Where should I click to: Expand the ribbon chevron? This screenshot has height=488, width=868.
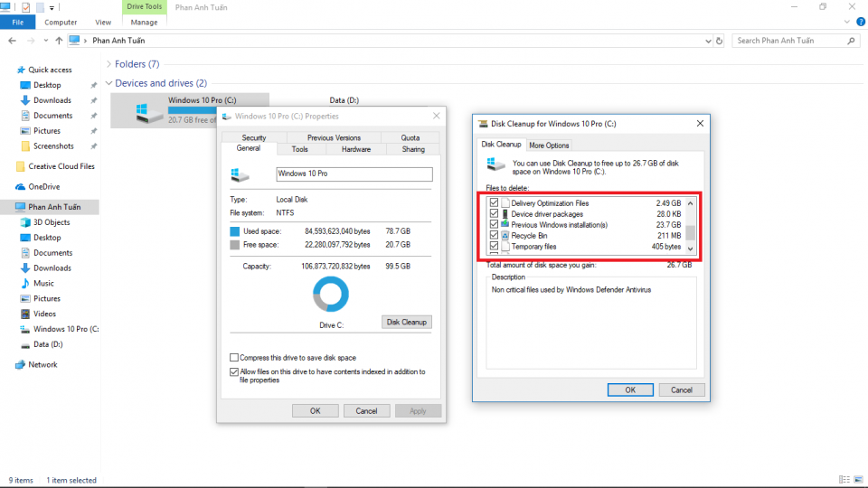pyautogui.click(x=846, y=22)
